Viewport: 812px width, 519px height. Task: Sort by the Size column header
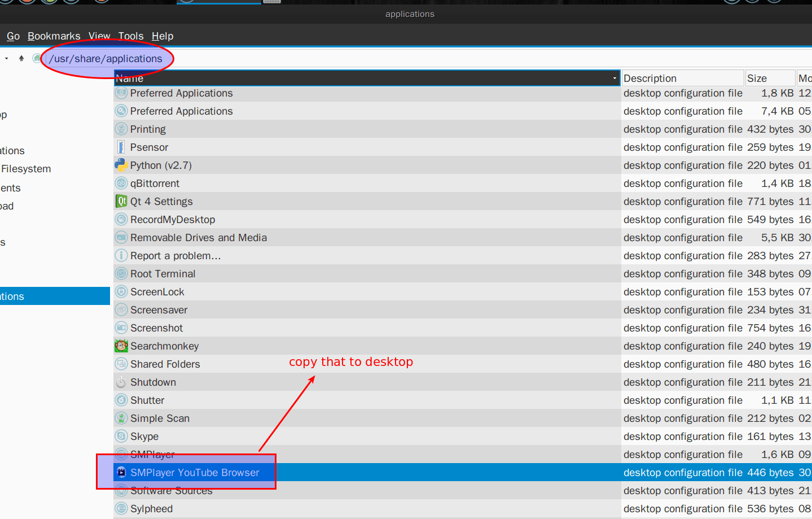point(770,78)
